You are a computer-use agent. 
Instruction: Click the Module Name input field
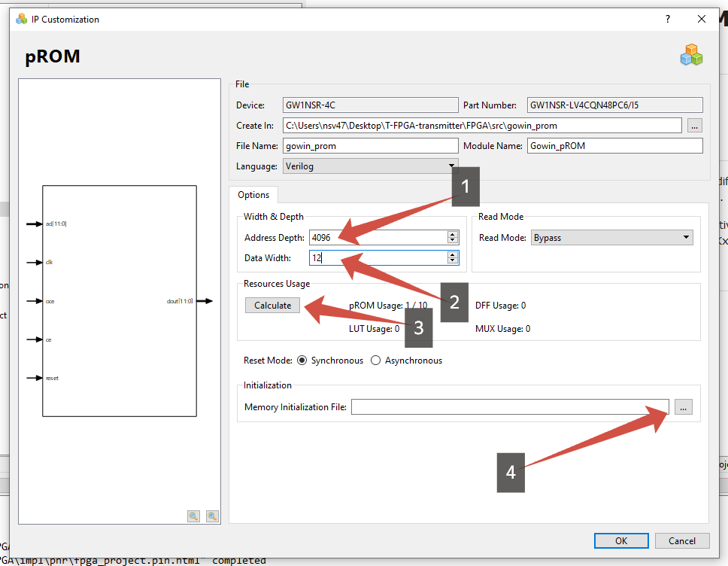(614, 146)
